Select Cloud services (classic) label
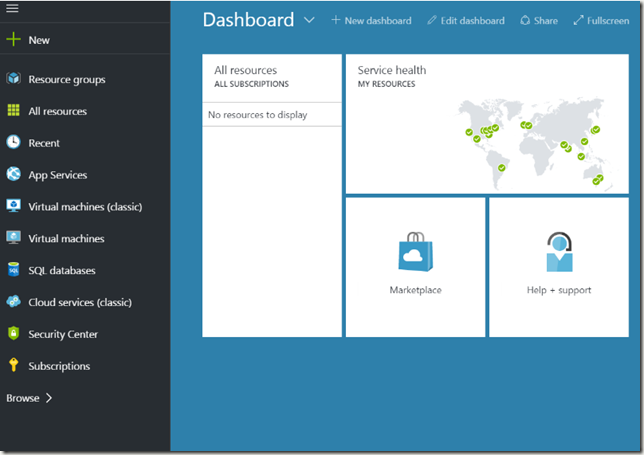 [80, 302]
